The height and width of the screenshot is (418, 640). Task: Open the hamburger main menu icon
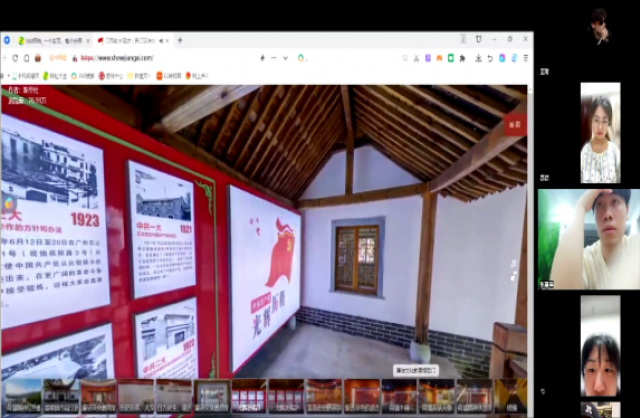coord(526,58)
